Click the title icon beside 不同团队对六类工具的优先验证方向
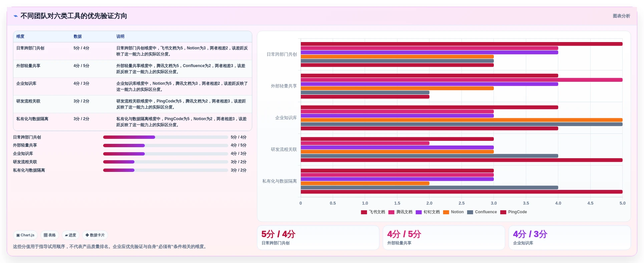 point(16,16)
